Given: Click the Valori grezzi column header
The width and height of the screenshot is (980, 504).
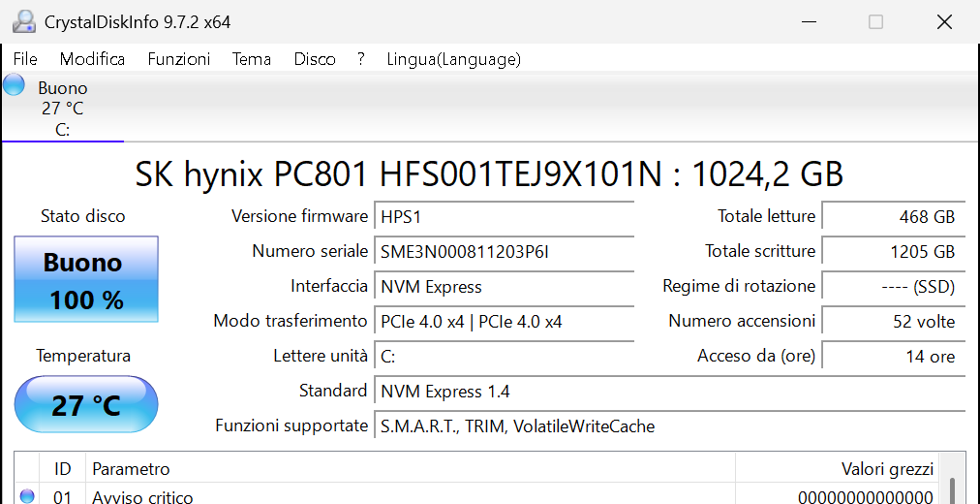Looking at the screenshot, I should pyautogui.click(x=838, y=468).
